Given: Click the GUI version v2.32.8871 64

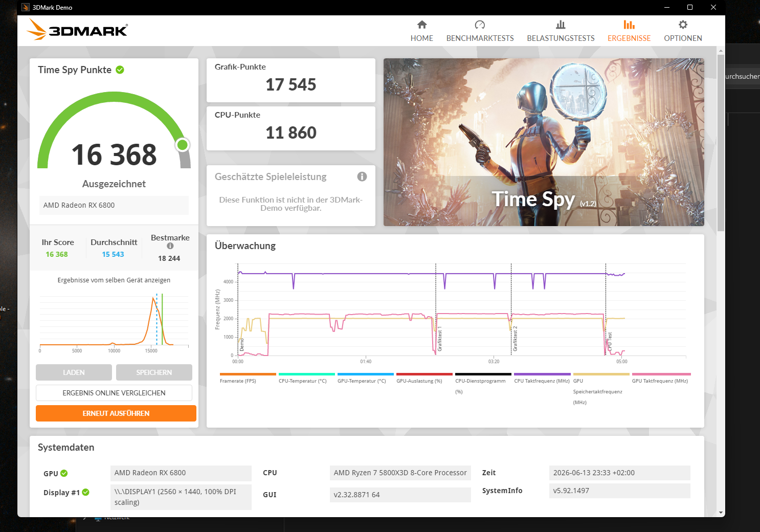Looking at the screenshot, I should pos(400,495).
